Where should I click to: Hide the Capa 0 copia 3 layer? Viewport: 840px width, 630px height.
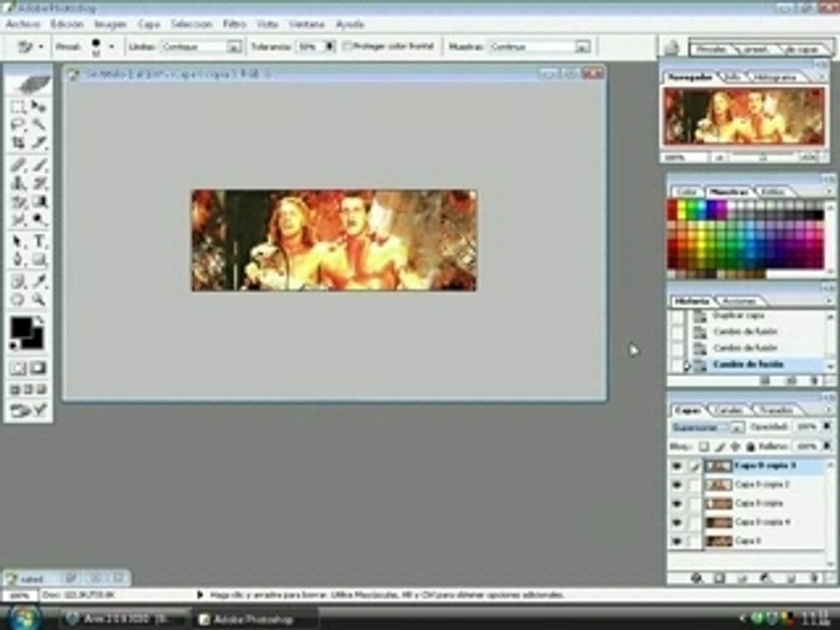(676, 466)
